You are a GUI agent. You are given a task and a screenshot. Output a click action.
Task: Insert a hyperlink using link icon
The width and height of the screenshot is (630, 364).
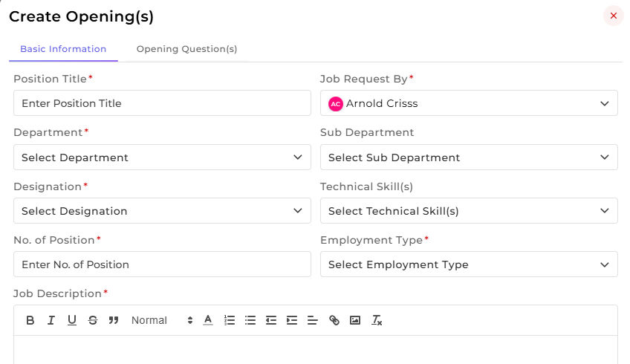pos(334,320)
